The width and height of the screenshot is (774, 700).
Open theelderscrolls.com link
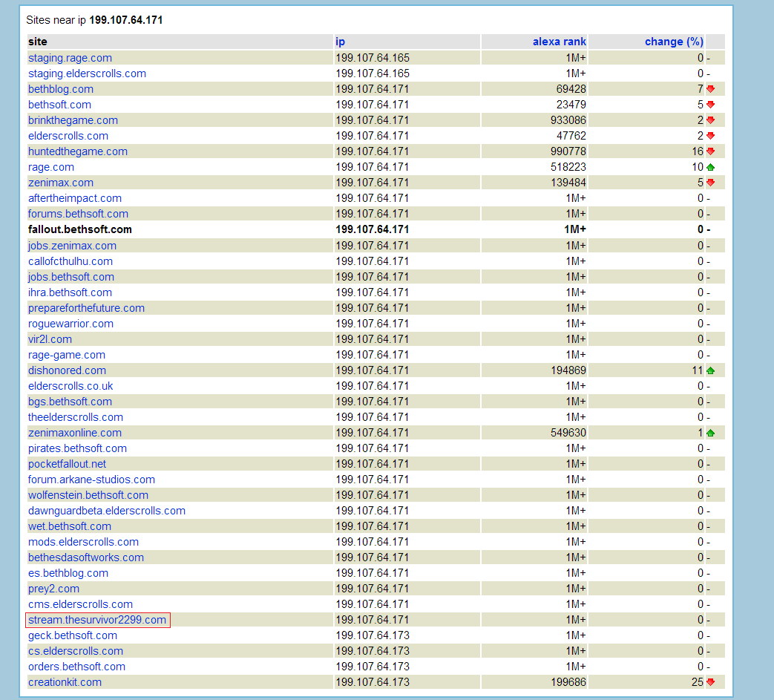(76, 417)
